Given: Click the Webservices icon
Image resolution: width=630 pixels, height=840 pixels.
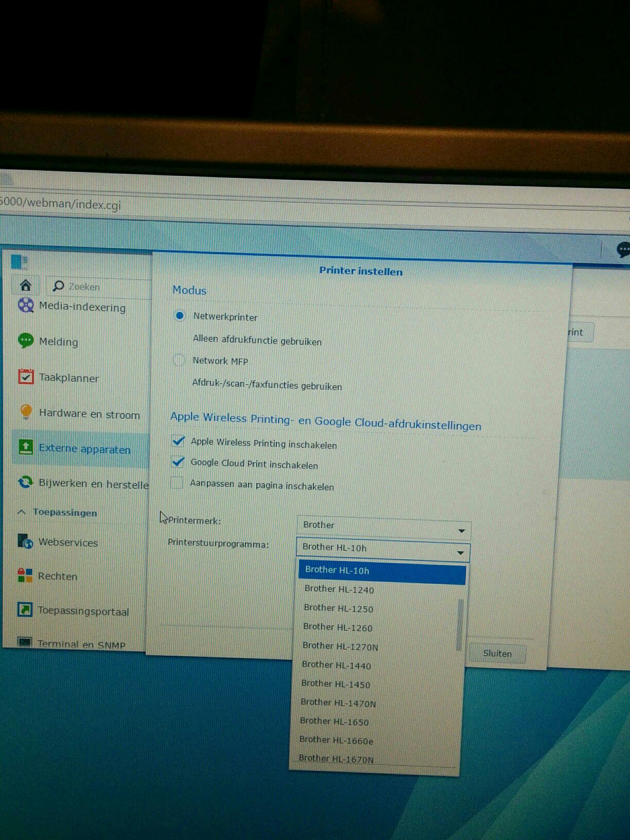Looking at the screenshot, I should [25, 541].
